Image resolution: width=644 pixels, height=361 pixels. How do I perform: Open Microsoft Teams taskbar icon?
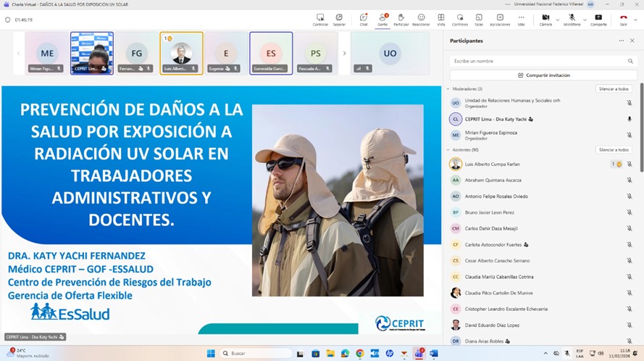coord(419,353)
